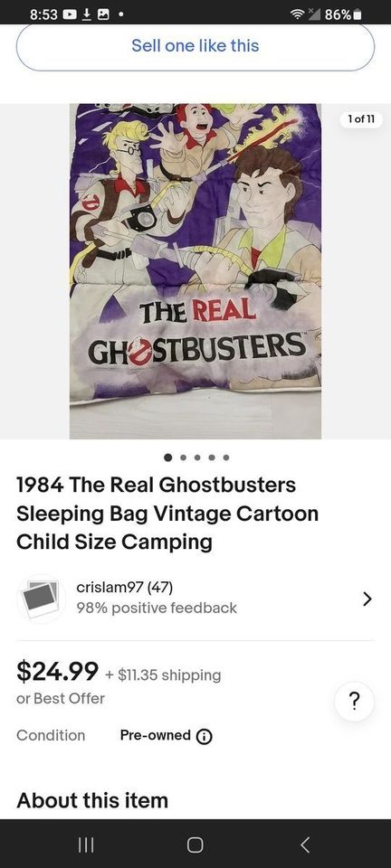Tap the About this item heading
The height and width of the screenshot is (868, 391).
point(92,800)
